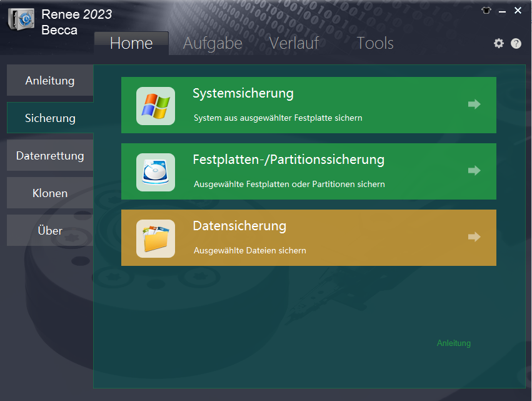Switch to the Home tab
The image size is (532, 401).
click(131, 43)
